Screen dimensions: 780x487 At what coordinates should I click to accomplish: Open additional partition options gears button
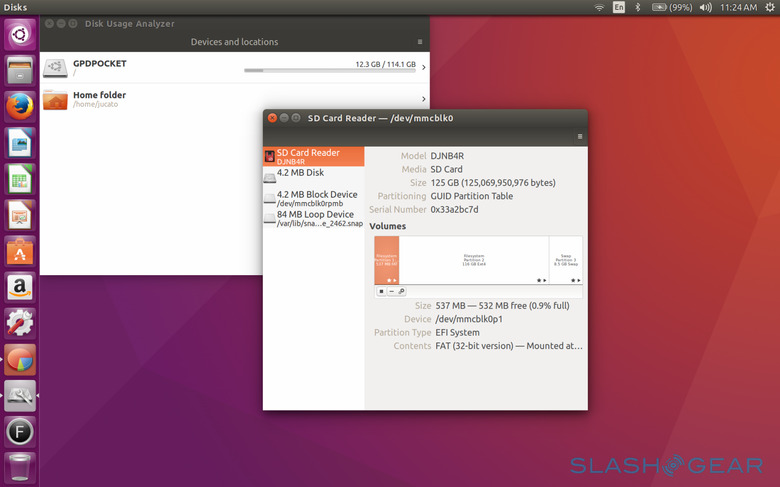[x=401, y=292]
